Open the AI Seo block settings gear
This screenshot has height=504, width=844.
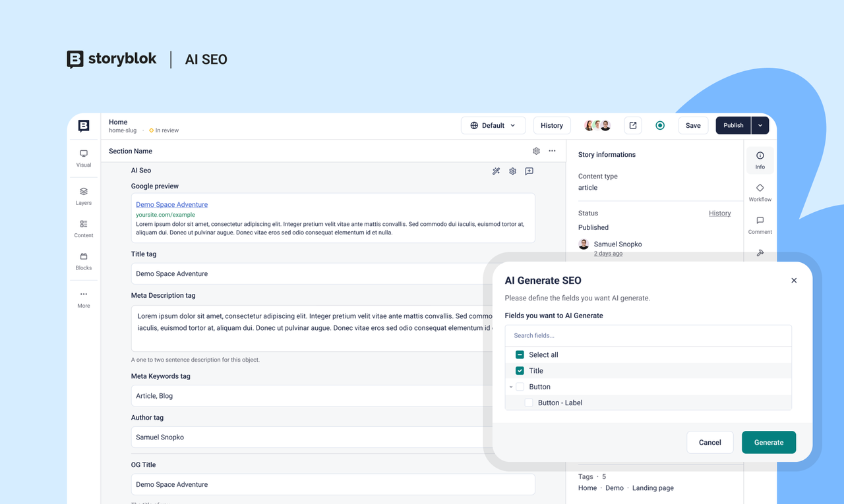(512, 171)
